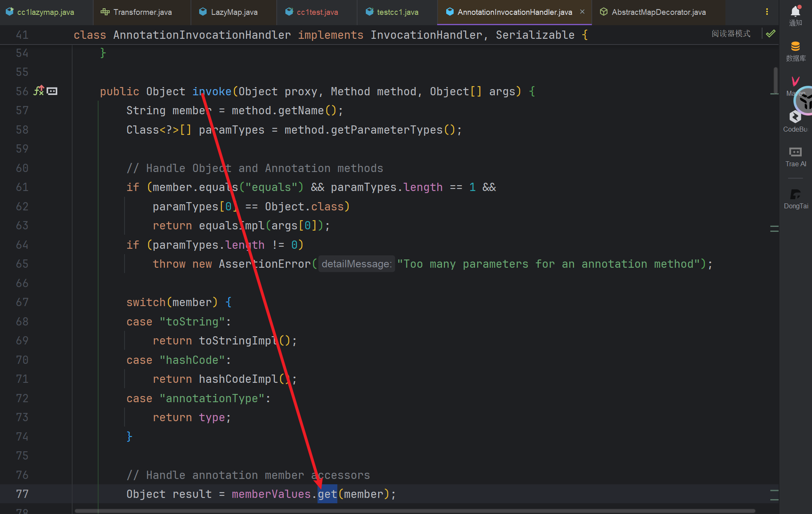This screenshot has width=812, height=514.
Task: Switch to the Transformer.java tab
Action: click(142, 12)
